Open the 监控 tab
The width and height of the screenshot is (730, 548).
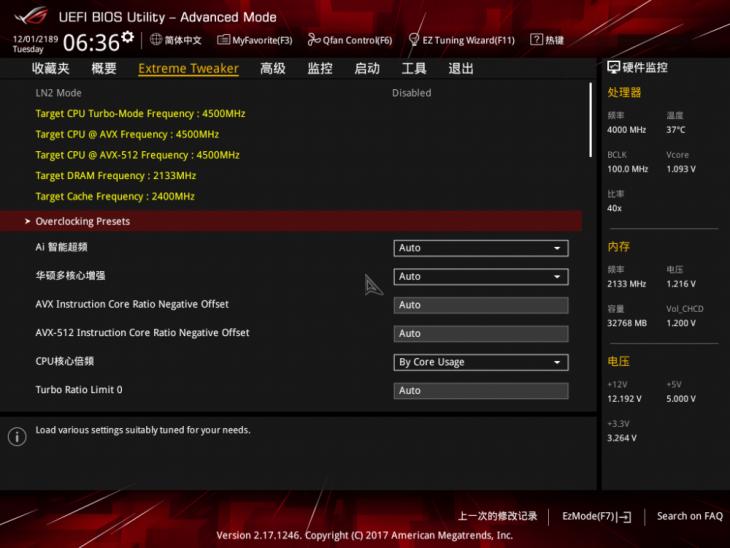[x=320, y=68]
